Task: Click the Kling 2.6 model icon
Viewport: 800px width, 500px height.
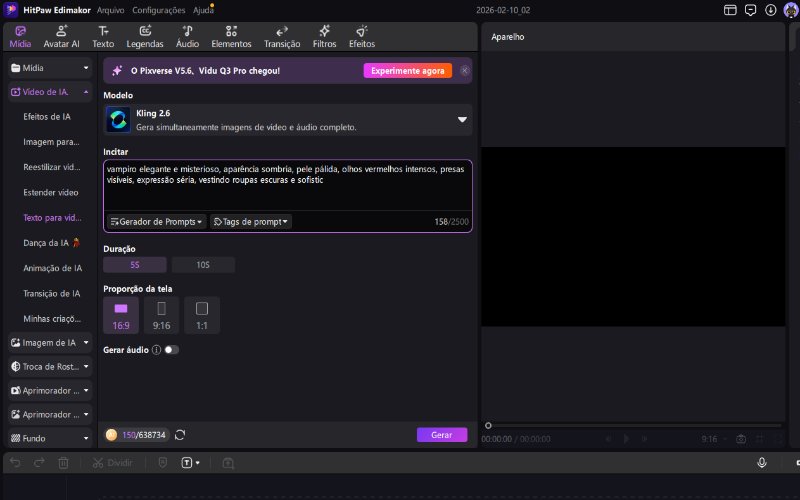Action: coord(118,120)
